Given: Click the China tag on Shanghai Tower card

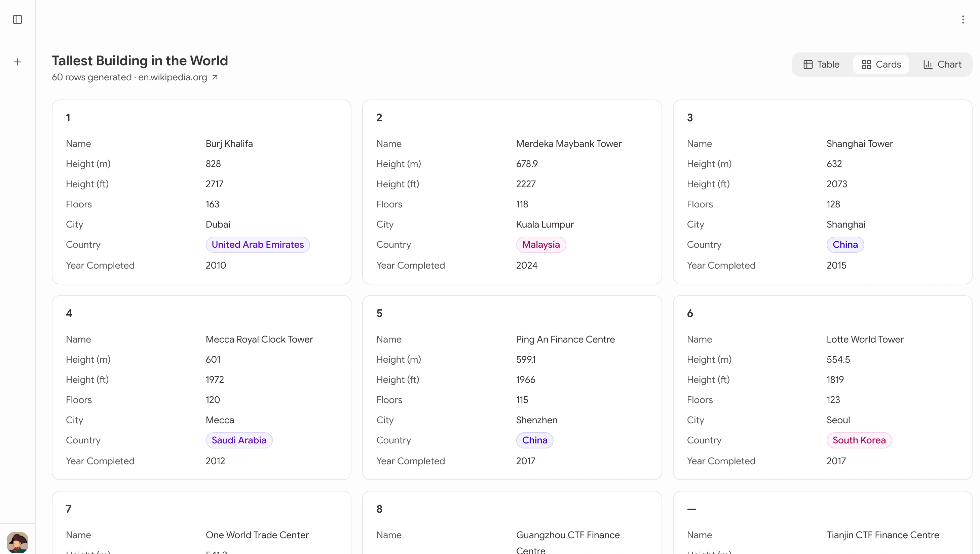Looking at the screenshot, I should coord(845,245).
